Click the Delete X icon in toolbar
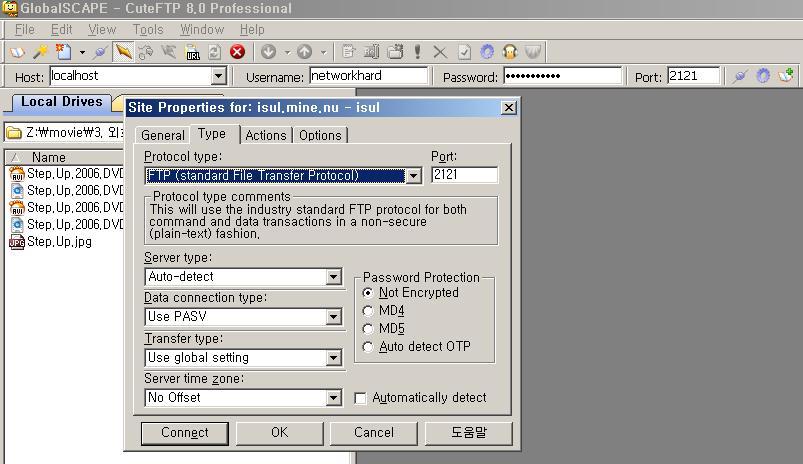803x464 pixels. (x=440, y=52)
